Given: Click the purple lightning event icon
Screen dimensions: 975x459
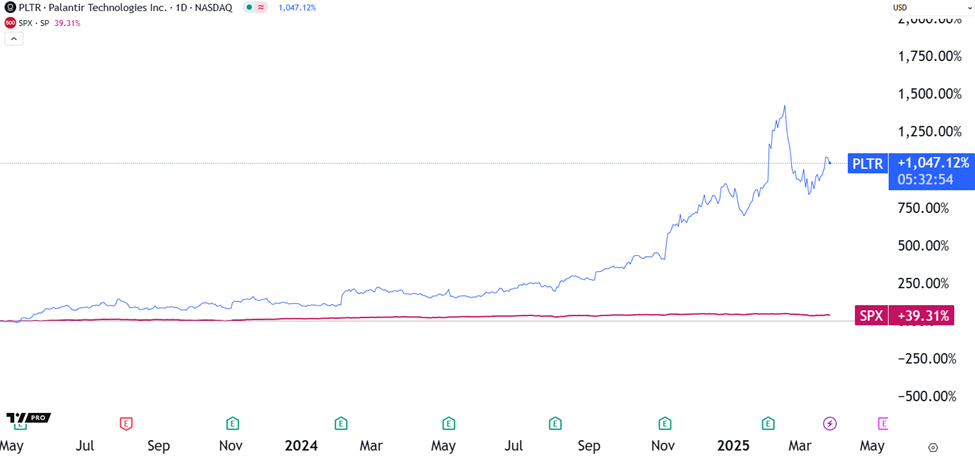Looking at the screenshot, I should (831, 424).
